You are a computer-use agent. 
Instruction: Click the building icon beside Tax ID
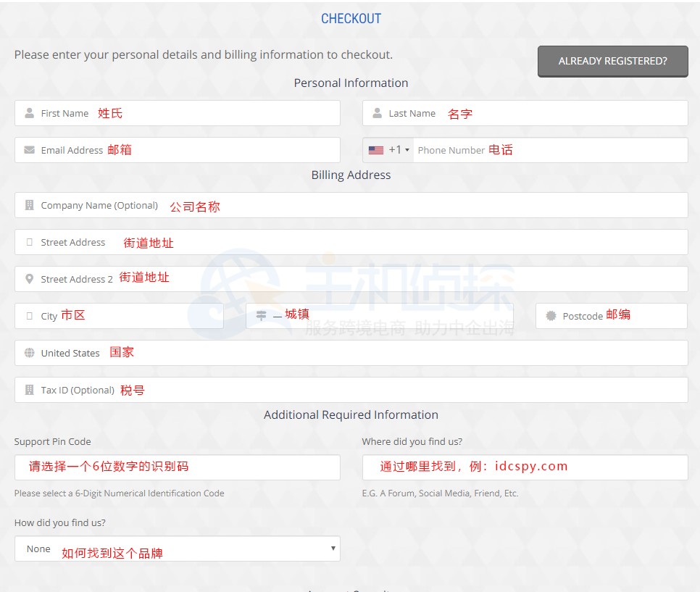point(30,390)
